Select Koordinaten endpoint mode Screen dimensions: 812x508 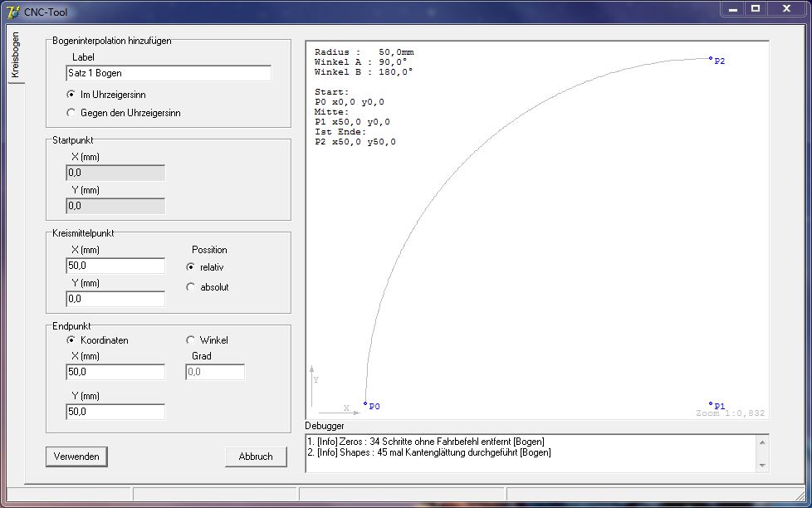pos(71,340)
